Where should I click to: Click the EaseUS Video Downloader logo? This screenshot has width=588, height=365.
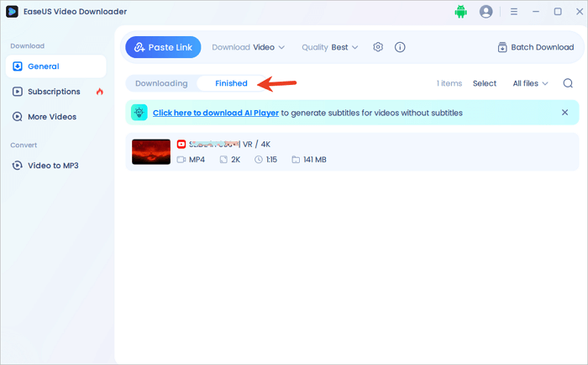pos(12,12)
